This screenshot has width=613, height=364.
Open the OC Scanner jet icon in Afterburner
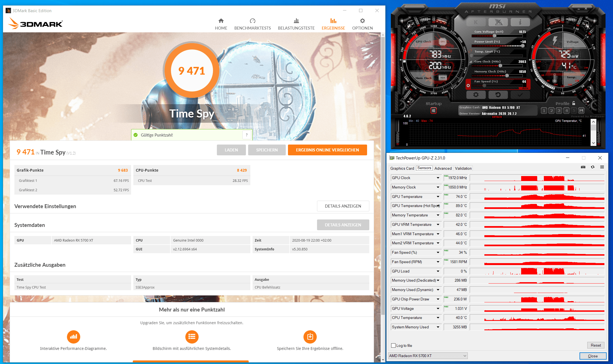[x=498, y=22]
